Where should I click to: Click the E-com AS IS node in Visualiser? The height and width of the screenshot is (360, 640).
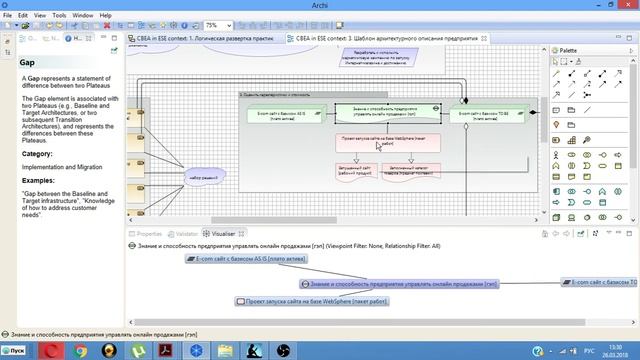click(246, 259)
